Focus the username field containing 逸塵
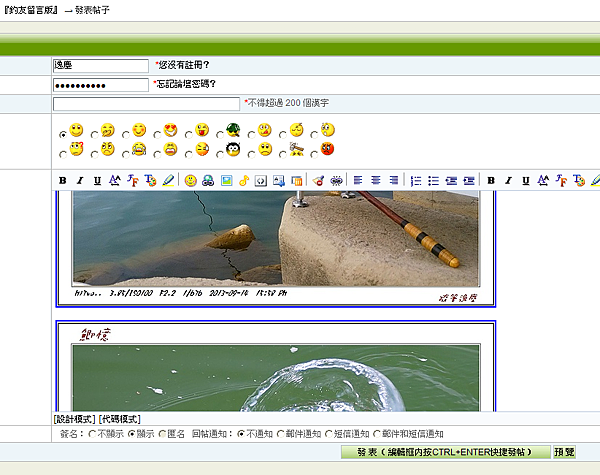600x475 pixels. pyautogui.click(x=101, y=65)
